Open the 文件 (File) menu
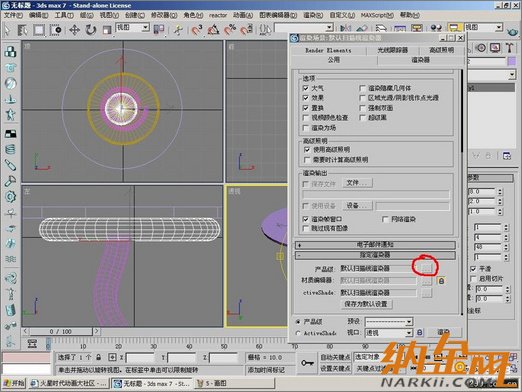The height and width of the screenshot is (392, 522). [13, 15]
